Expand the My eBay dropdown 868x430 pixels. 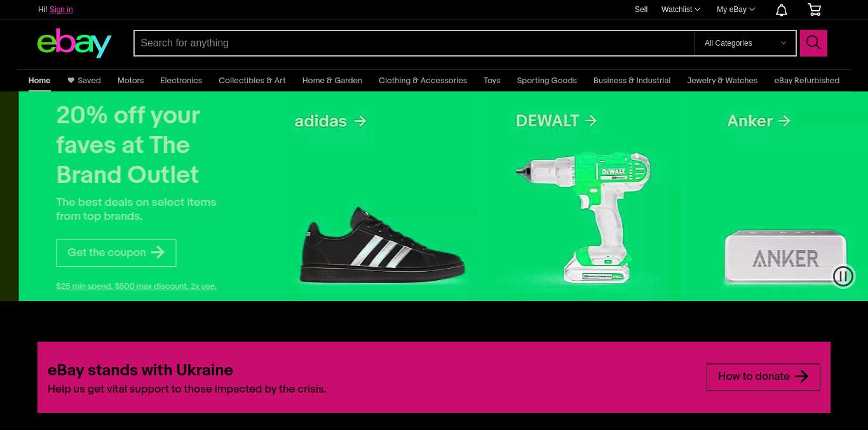(x=736, y=10)
